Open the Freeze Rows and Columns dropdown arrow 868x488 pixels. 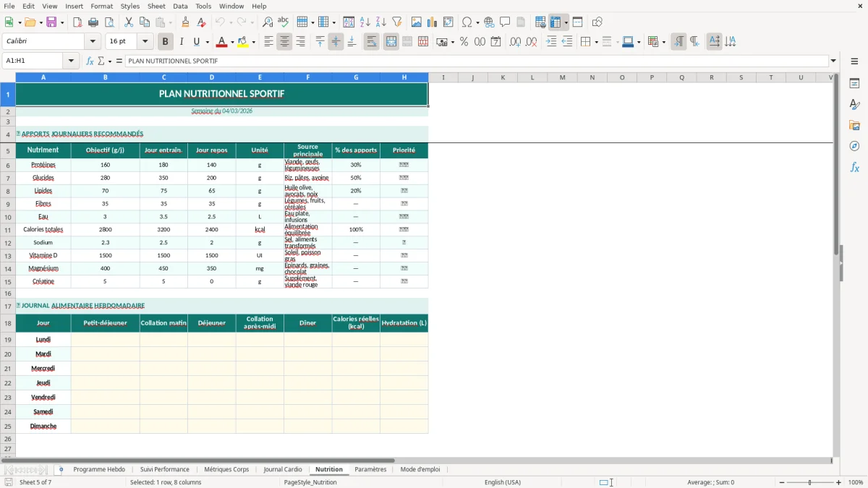click(x=566, y=22)
